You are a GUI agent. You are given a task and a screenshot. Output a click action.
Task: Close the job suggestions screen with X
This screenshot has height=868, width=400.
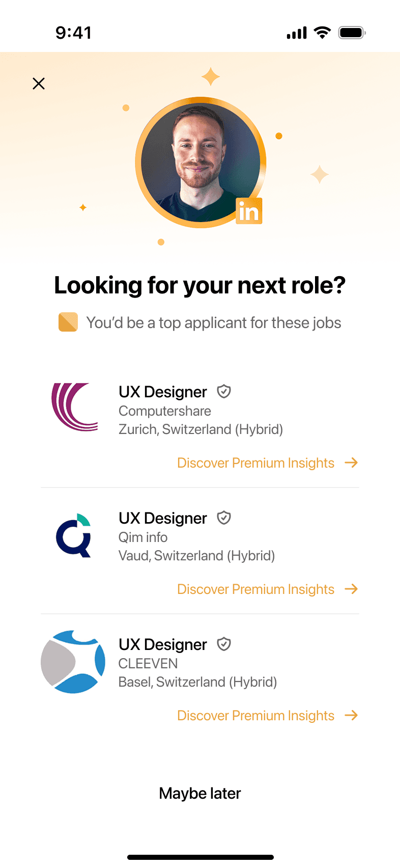click(39, 84)
